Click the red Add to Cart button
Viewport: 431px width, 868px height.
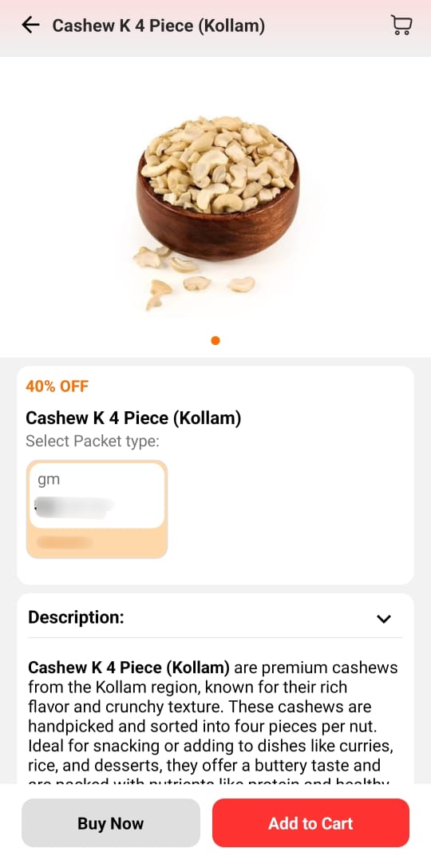pyautogui.click(x=310, y=823)
